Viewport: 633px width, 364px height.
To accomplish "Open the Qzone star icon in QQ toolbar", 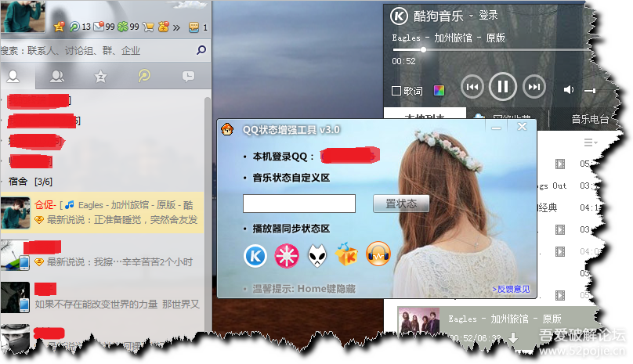I will tap(60, 27).
